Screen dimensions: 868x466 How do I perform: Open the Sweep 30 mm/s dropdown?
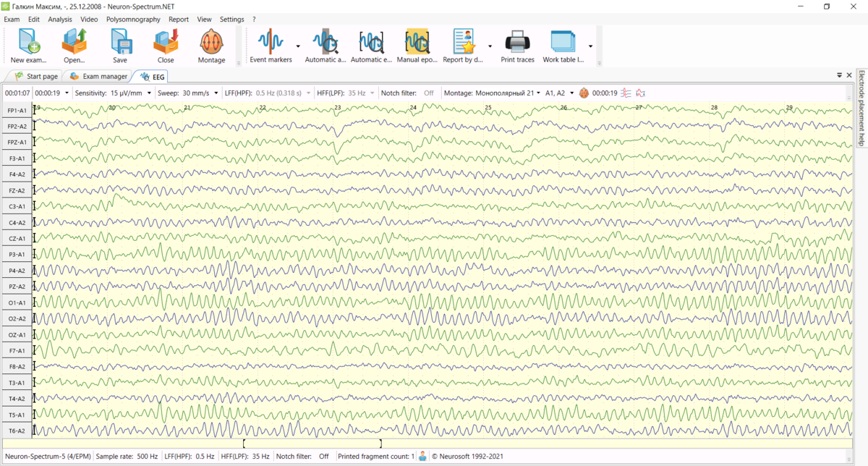coord(216,93)
